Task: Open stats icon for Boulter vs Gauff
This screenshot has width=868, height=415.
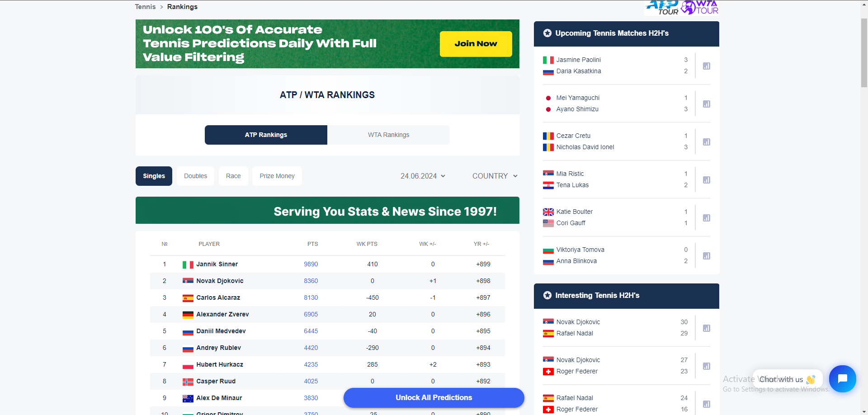Action: 707,218
